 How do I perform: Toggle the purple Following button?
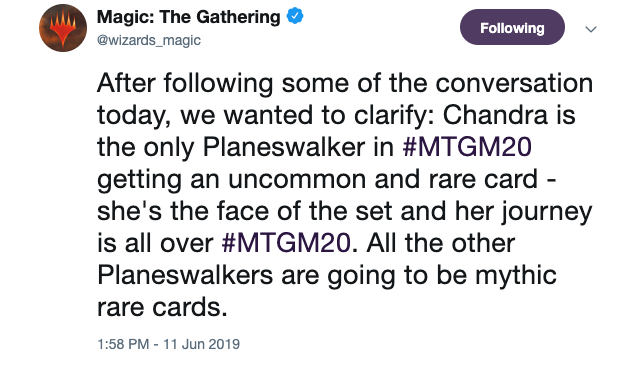coord(512,28)
